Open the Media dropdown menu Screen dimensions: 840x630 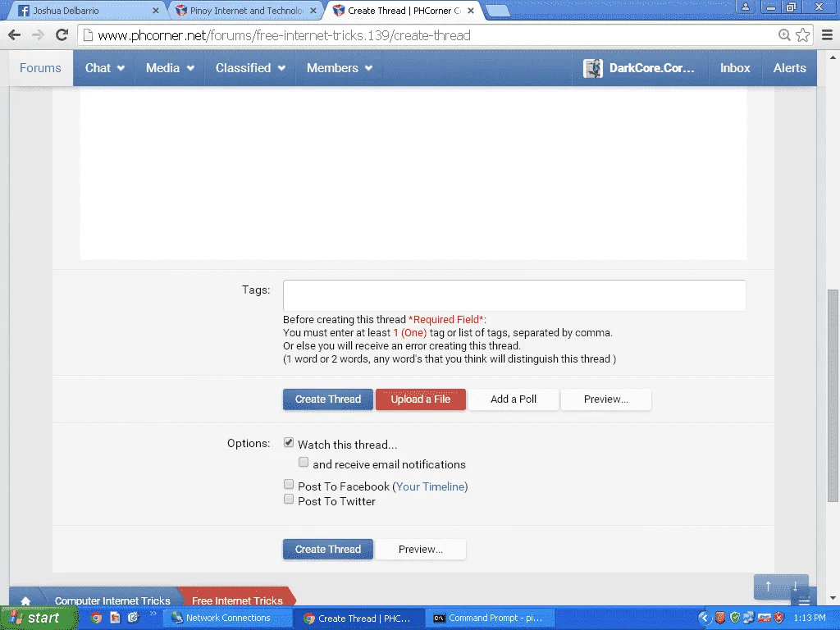click(x=170, y=68)
